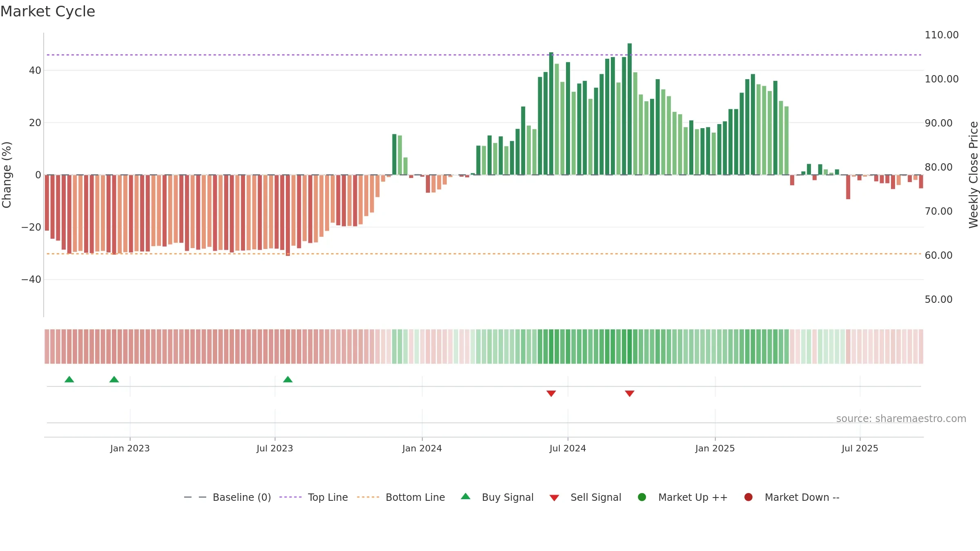This screenshot has width=980, height=551.
Task: Click the Jul 2025 axis label
Action: point(860,448)
